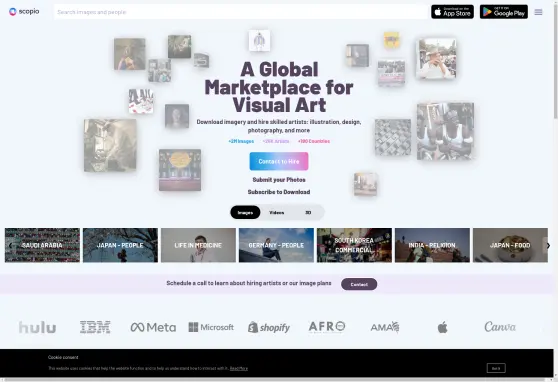Screen dimensions: 558x382
Task: Click the A Global Marketplace for Visual Art heading
Action: 279,87
